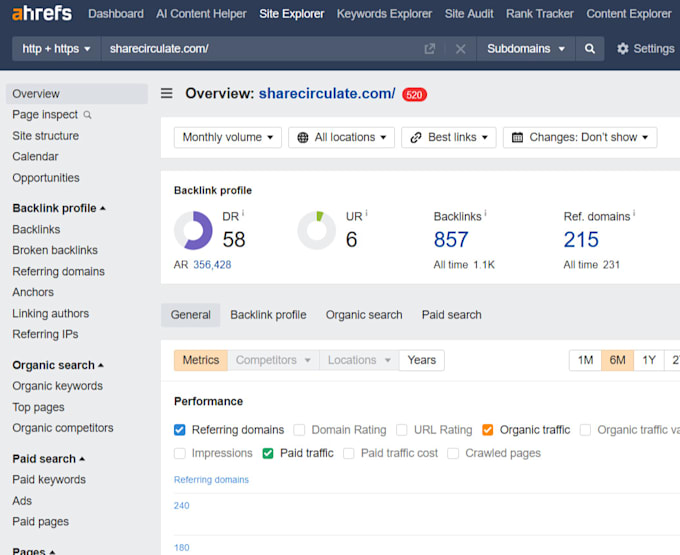Select the 1Y time range button
The image size is (680, 555).
point(649,360)
